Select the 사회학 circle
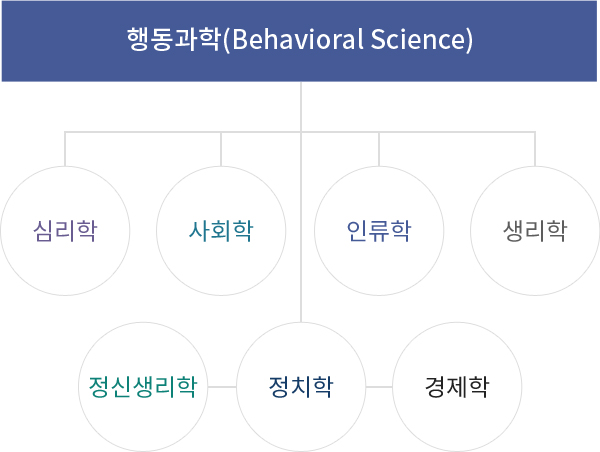 221,231
